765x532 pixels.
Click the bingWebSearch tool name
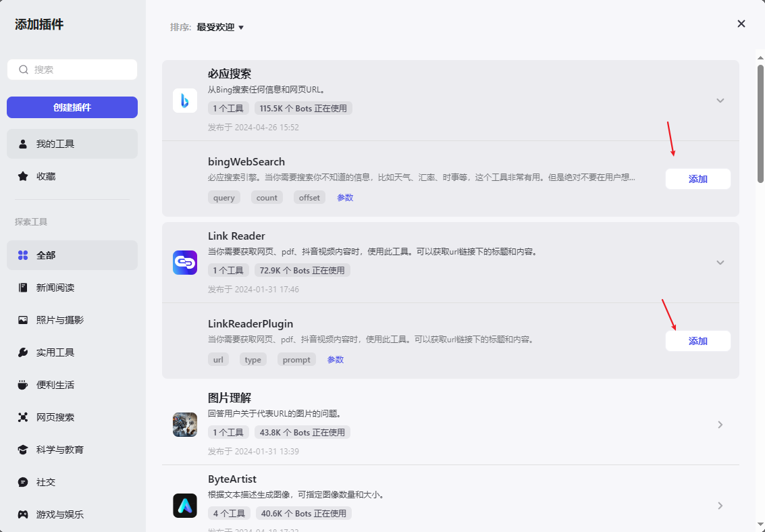pyautogui.click(x=246, y=162)
